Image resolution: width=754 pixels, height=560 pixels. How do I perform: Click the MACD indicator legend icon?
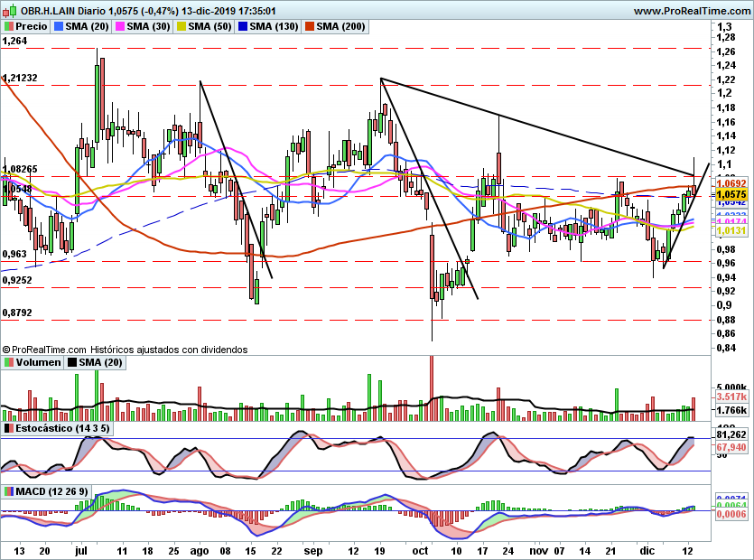[x=9, y=491]
